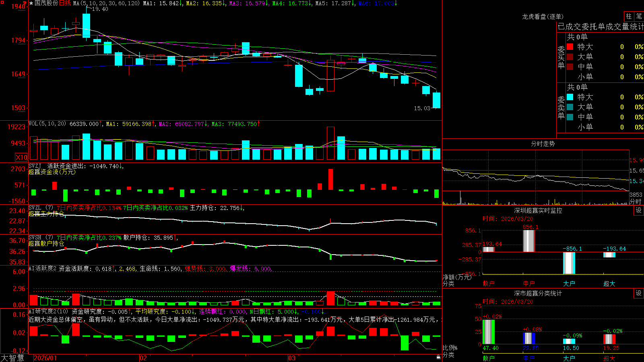Click the 19.40 high price label
Image resolution: width=644 pixels, height=362 pixels.
pyautogui.click(x=100, y=9)
